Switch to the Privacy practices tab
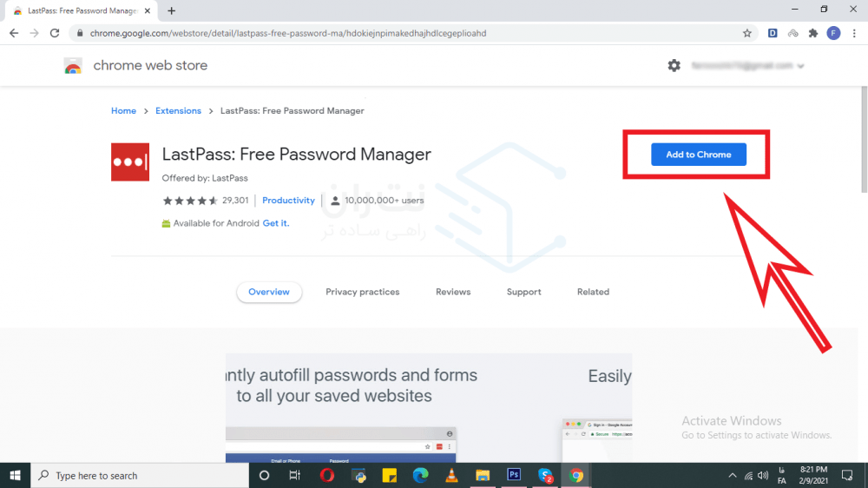The image size is (868, 488). (x=363, y=292)
